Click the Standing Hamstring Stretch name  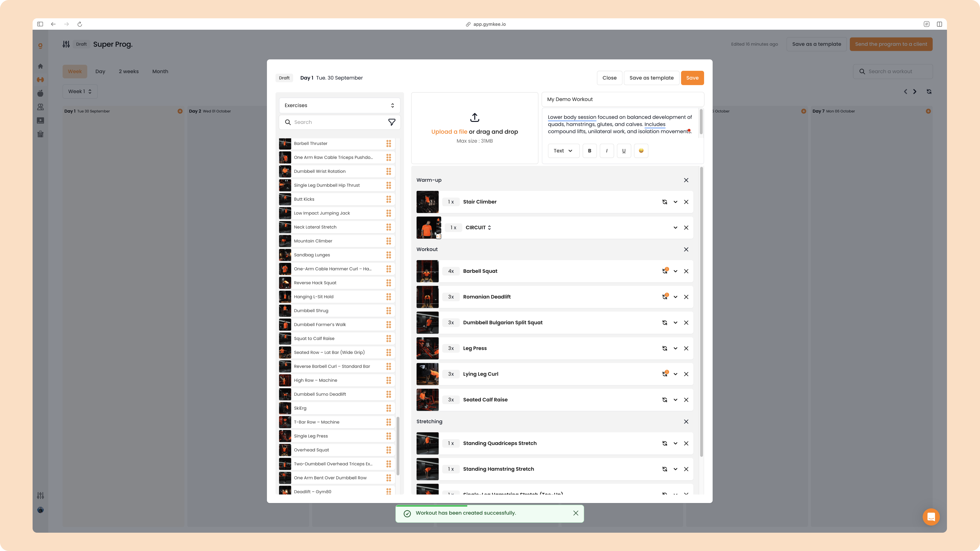pos(498,469)
